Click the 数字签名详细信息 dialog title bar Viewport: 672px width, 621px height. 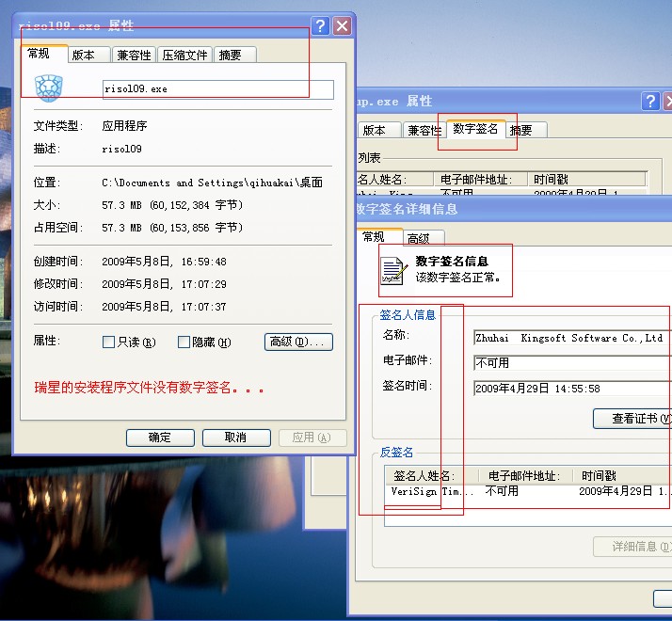514,209
